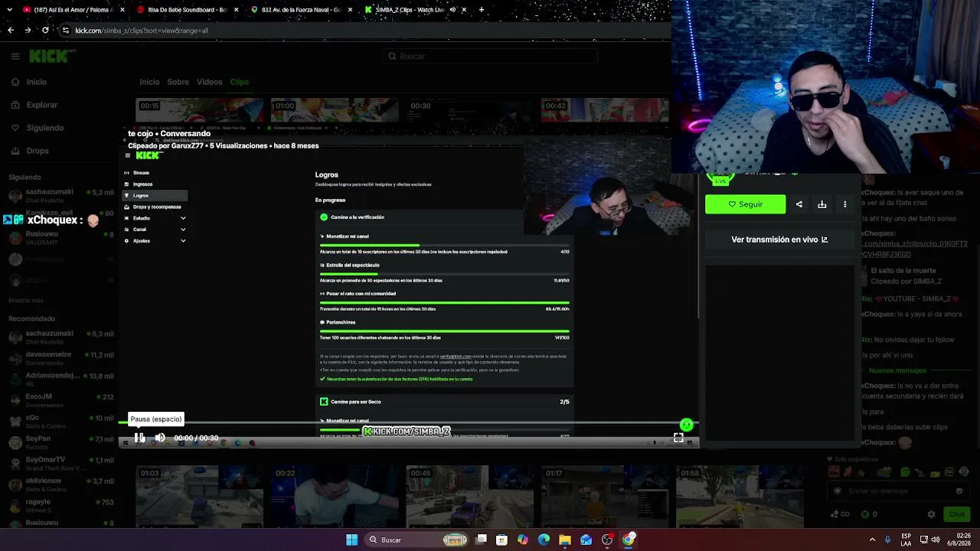
Task: Open davooxeneize channel in sidebar
Action: (61, 358)
